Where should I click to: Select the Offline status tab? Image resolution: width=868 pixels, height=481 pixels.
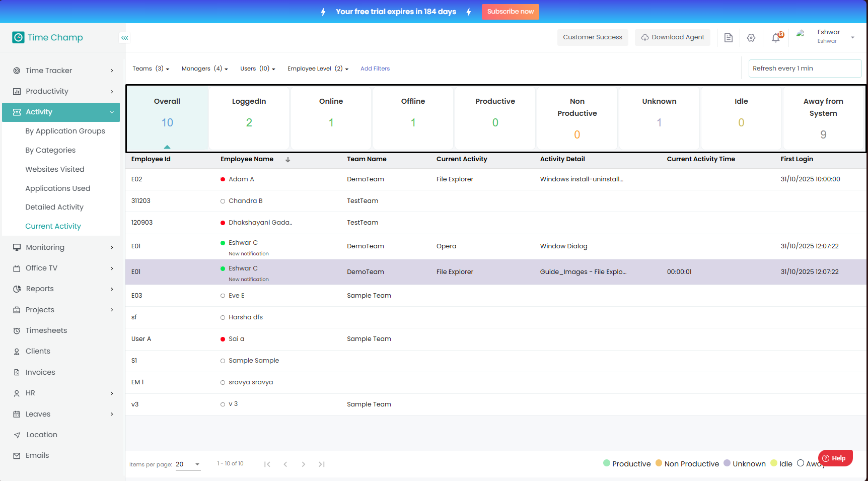413,118
